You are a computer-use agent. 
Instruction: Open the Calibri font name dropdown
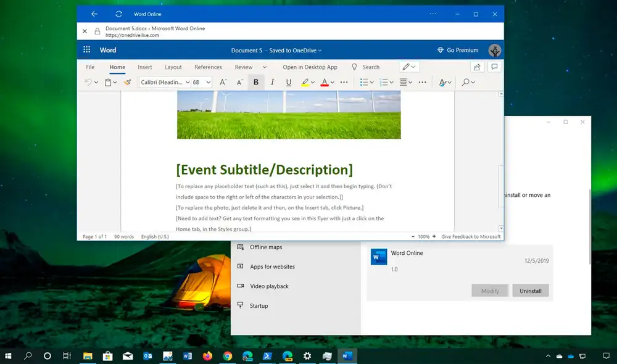tap(164, 82)
